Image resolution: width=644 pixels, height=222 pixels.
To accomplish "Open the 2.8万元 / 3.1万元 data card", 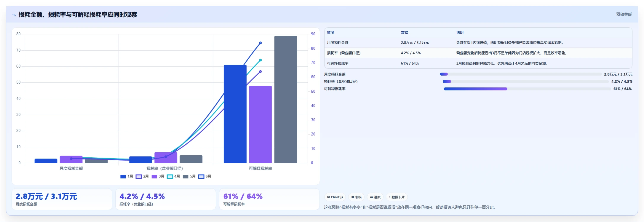I will [x=62, y=199].
